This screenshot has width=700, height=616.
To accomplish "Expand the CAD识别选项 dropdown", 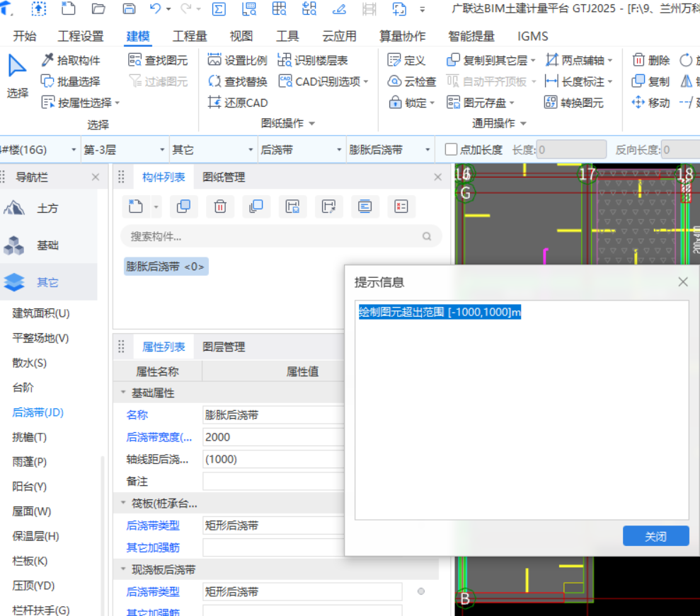I will 366,81.
